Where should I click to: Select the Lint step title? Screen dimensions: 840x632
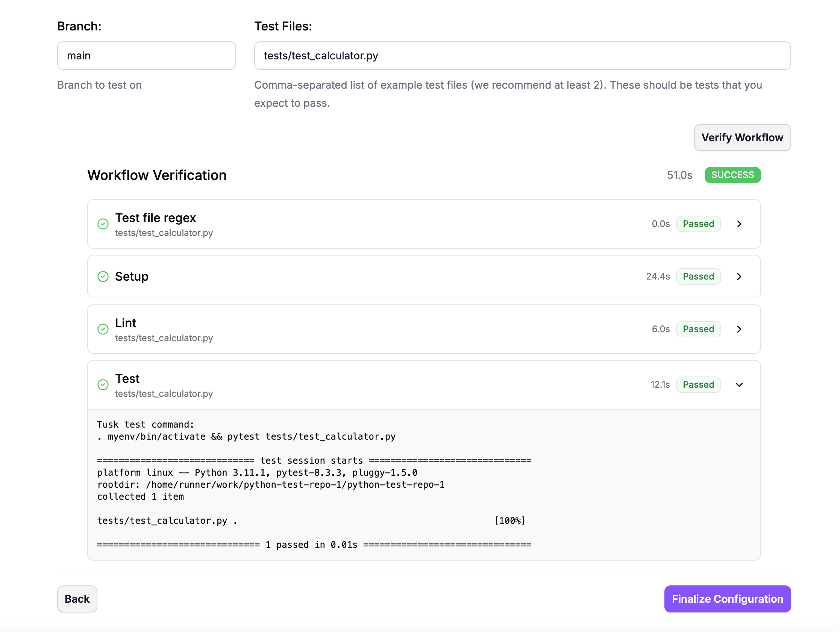(125, 323)
